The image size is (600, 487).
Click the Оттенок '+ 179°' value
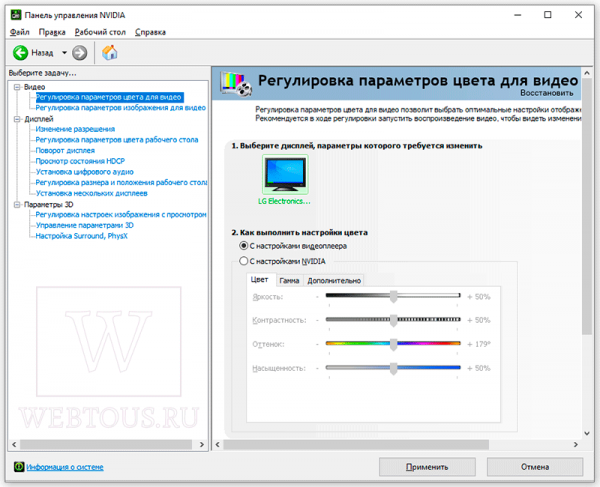(479, 344)
